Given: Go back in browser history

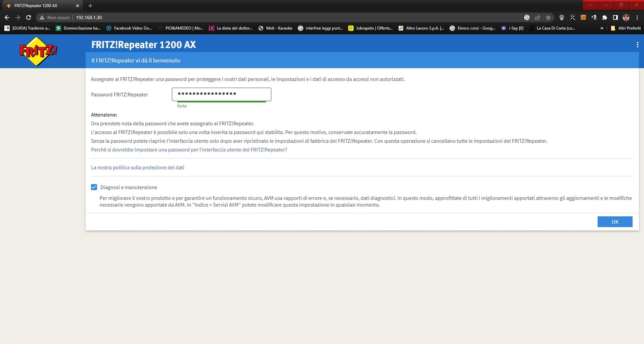Looking at the screenshot, I should [7, 17].
